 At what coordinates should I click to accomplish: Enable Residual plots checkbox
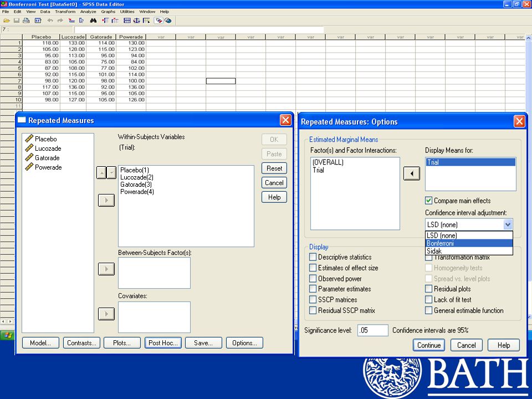point(428,289)
